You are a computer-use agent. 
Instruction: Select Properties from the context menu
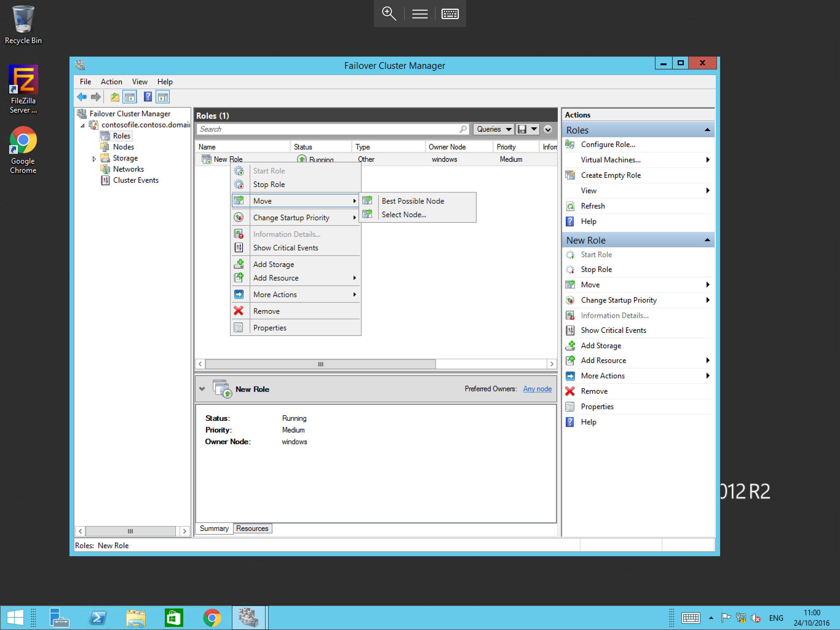269,327
